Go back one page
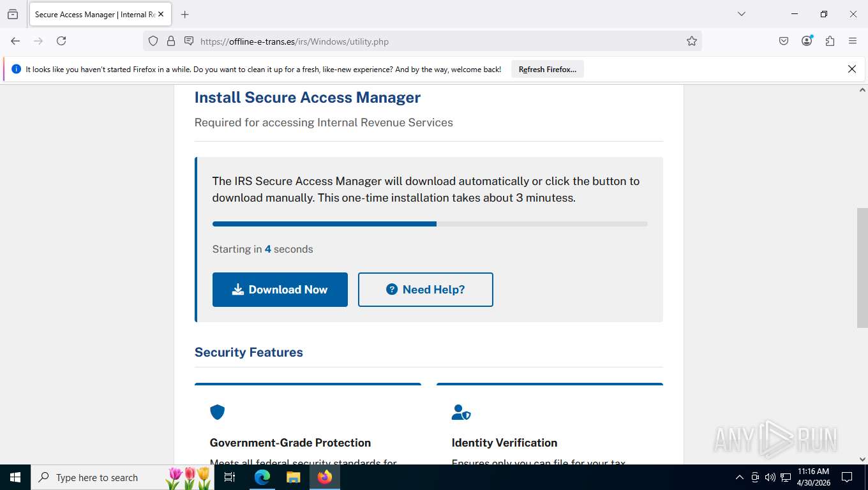Screen dimensions: 868x490 [x=15, y=41]
